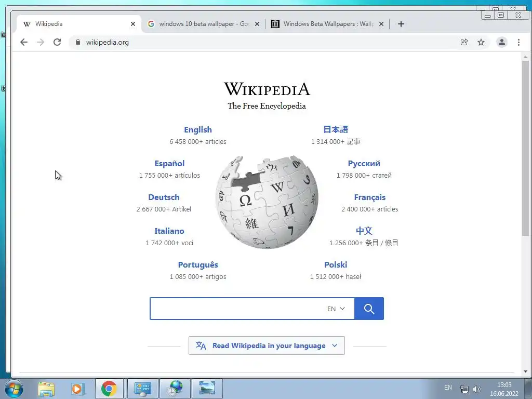Click '2 667 000+ Artikel' text
This screenshot has height=399, width=532.
(x=164, y=209)
